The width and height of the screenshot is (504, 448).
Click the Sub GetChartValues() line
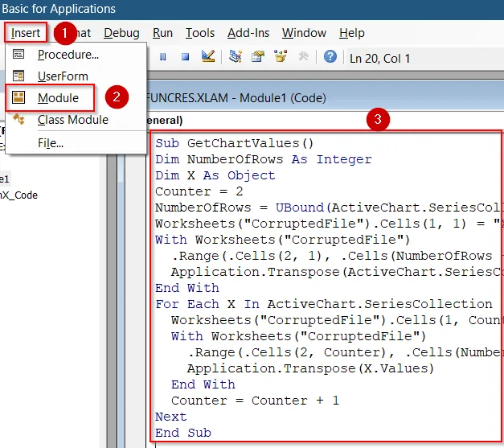[234, 143]
